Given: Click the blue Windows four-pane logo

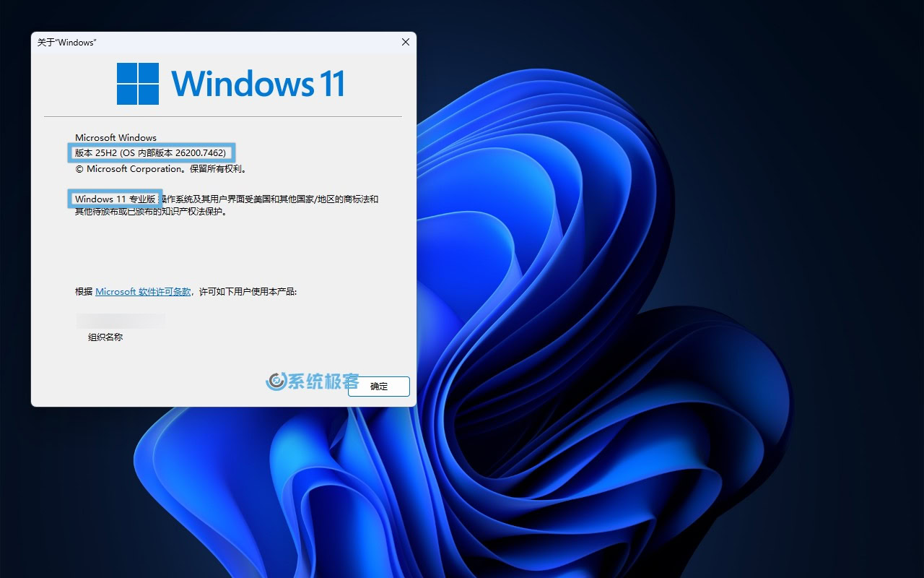Looking at the screenshot, I should (x=137, y=84).
